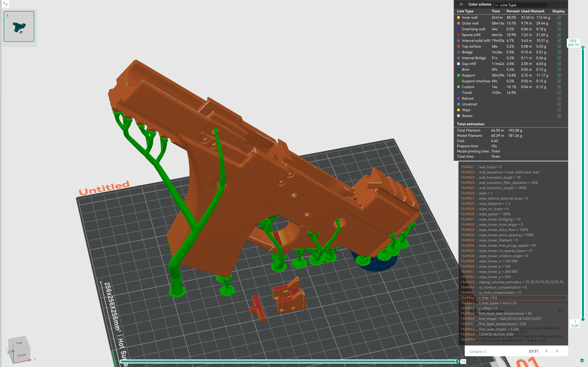Image resolution: width=588 pixels, height=367 pixels.
Task: Toggle Support display checkbox
Action: [559, 75]
